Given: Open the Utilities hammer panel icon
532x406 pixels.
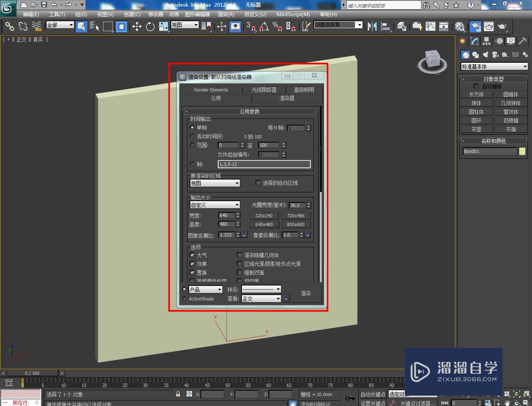Looking at the screenshot, I should [523, 41].
